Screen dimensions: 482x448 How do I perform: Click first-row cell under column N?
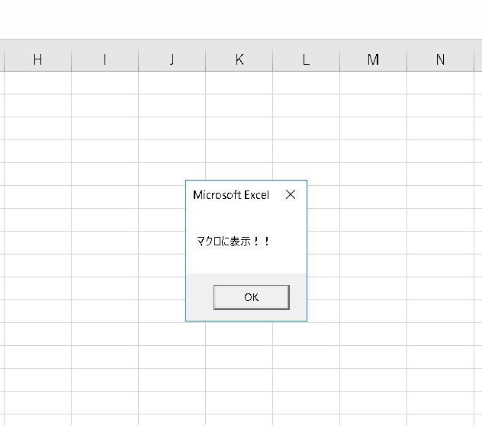point(441,82)
